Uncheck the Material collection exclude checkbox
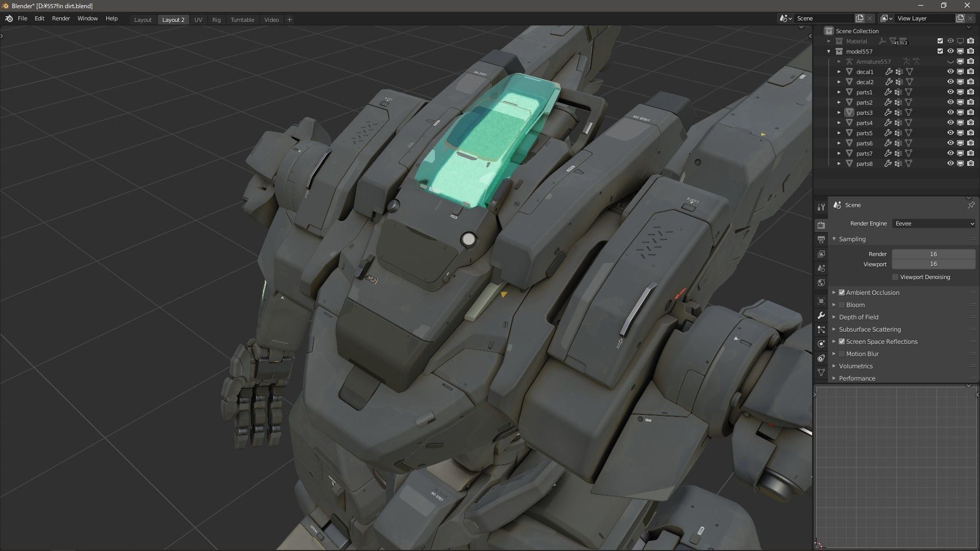This screenshot has height=551, width=980. tap(940, 41)
